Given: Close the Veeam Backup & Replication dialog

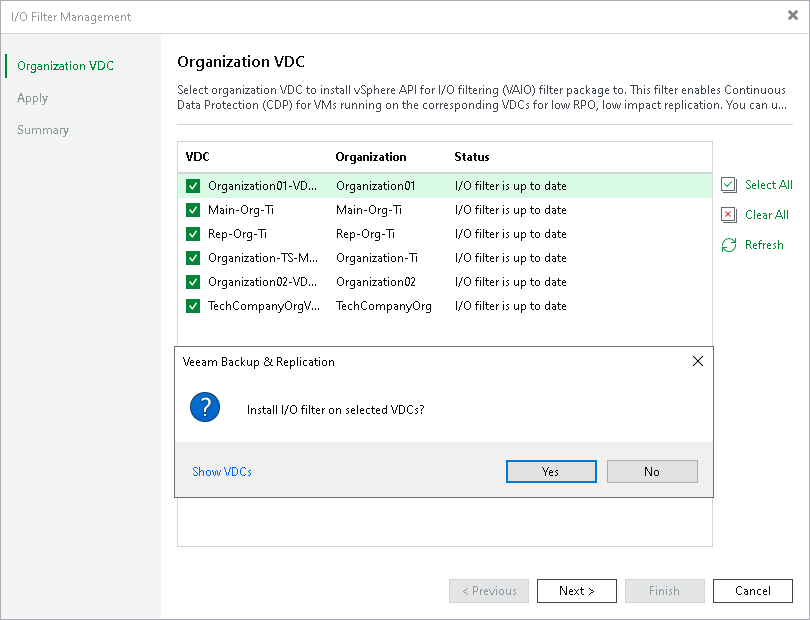Looking at the screenshot, I should [697, 361].
